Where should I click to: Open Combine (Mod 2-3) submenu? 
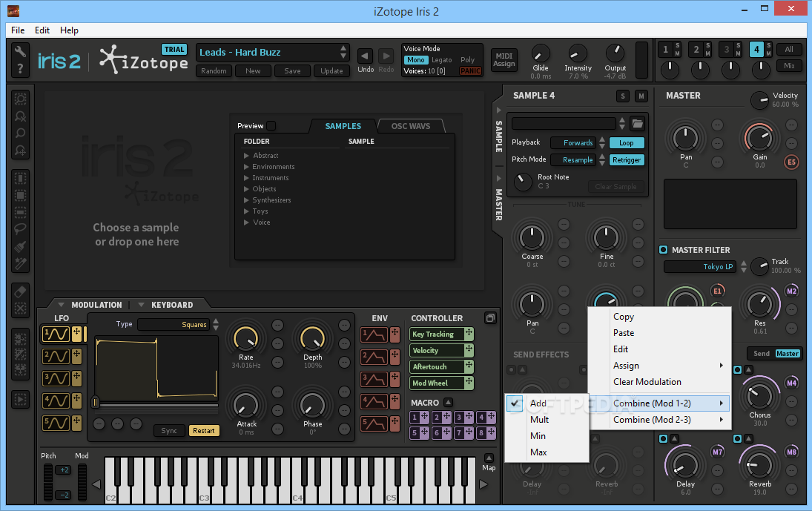pyautogui.click(x=659, y=419)
